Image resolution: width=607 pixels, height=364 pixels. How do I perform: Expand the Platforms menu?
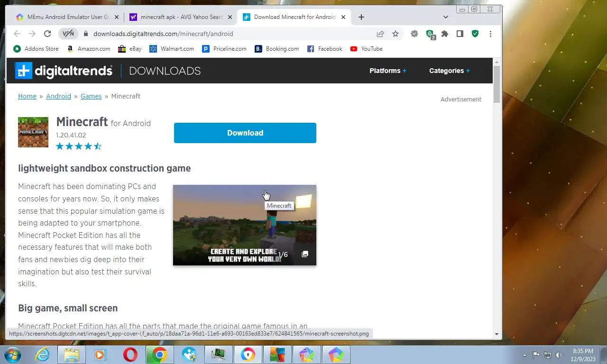point(388,71)
